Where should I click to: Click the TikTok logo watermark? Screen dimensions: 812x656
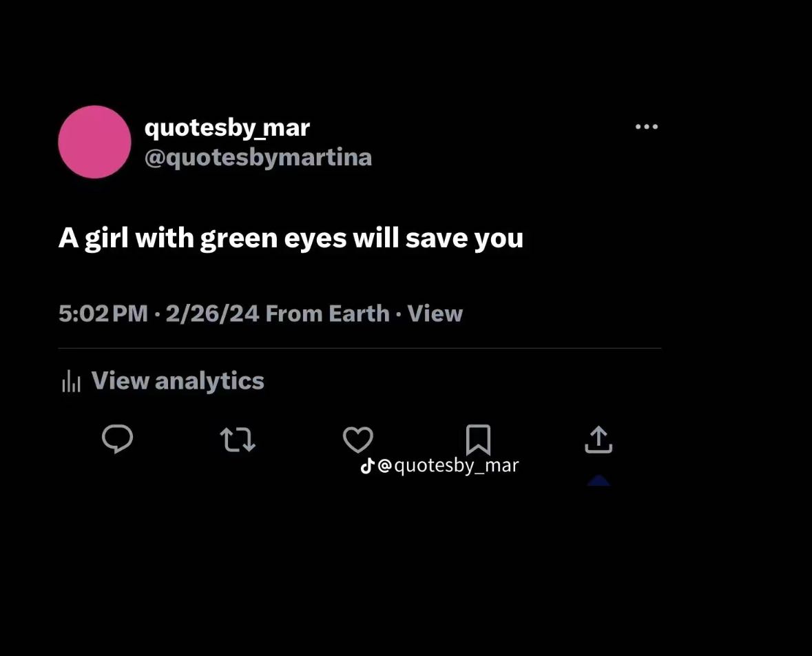[367, 465]
